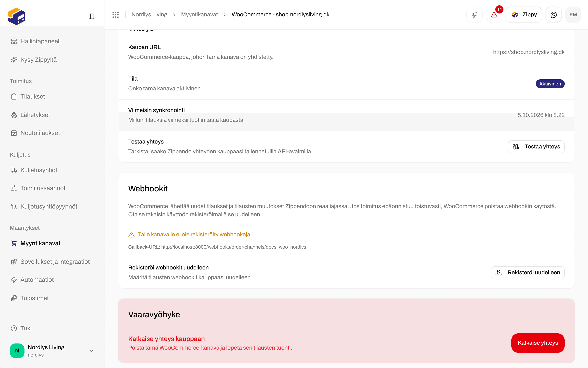Image resolution: width=588 pixels, height=368 pixels.
Task: Open Lähetykset in sidebar
Action: point(52,115)
